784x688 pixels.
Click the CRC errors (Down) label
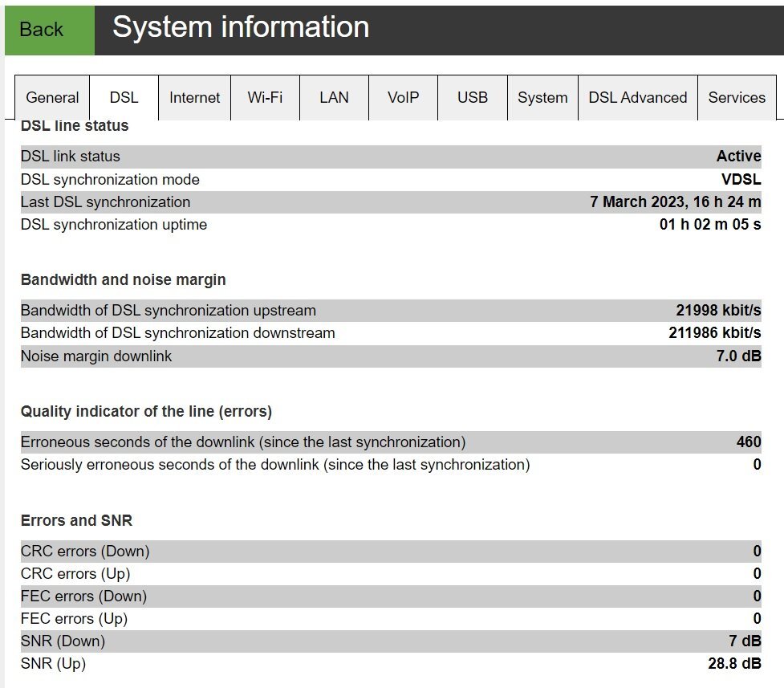(85, 552)
